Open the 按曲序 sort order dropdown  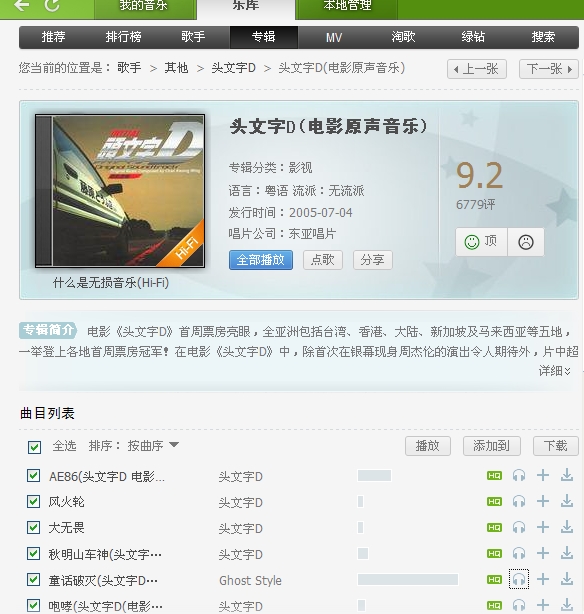[153, 446]
